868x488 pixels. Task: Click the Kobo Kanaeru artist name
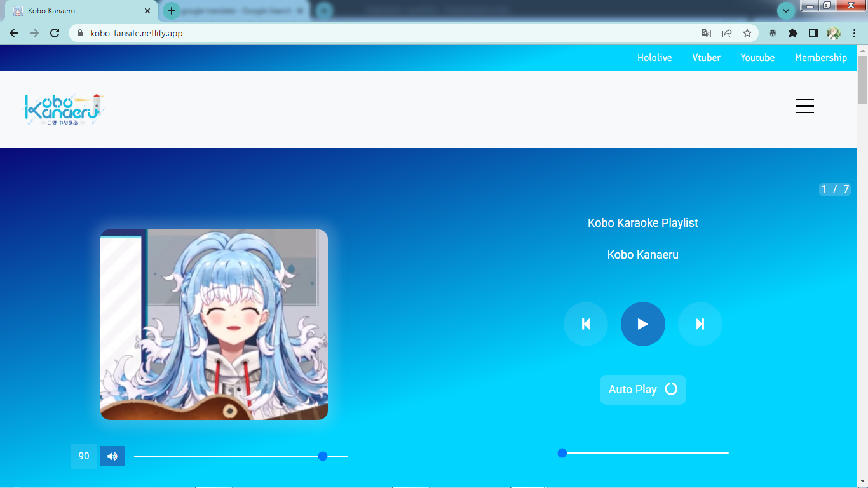click(x=643, y=255)
